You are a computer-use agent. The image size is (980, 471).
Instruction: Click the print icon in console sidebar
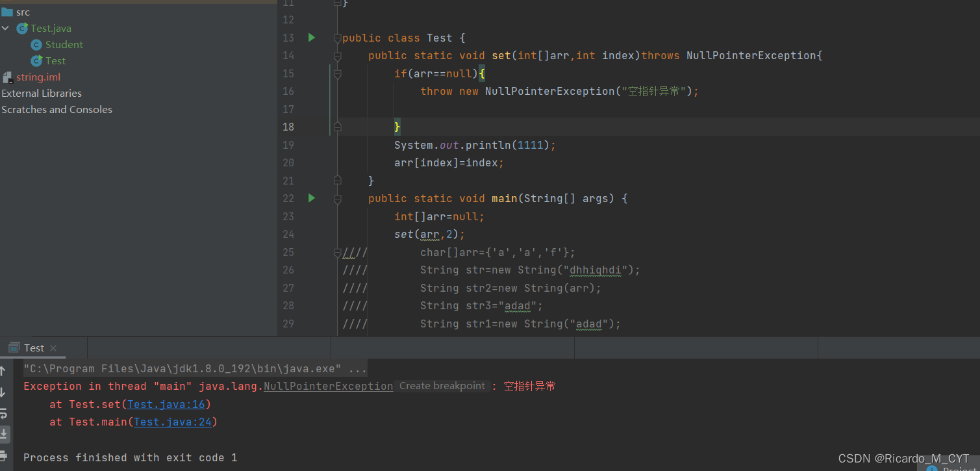pos(3,455)
